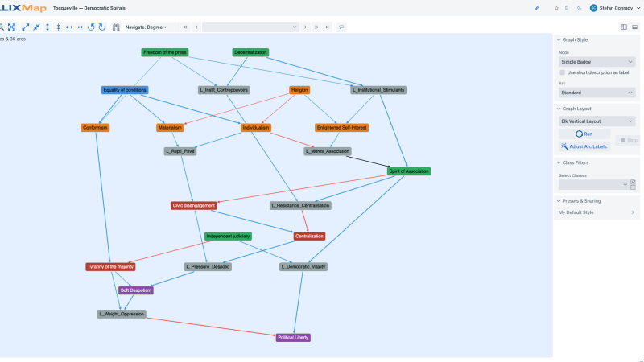Go to next node arrow

305,27
